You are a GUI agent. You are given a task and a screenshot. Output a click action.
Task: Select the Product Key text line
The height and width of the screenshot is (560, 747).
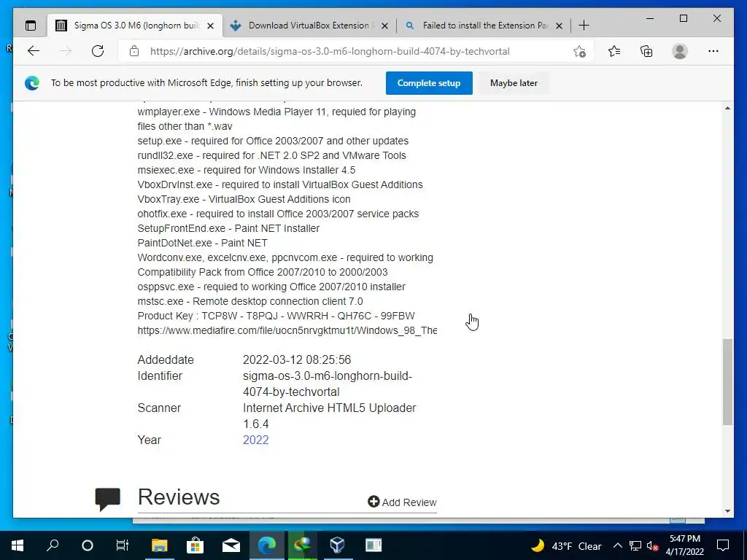pyautogui.click(x=276, y=316)
